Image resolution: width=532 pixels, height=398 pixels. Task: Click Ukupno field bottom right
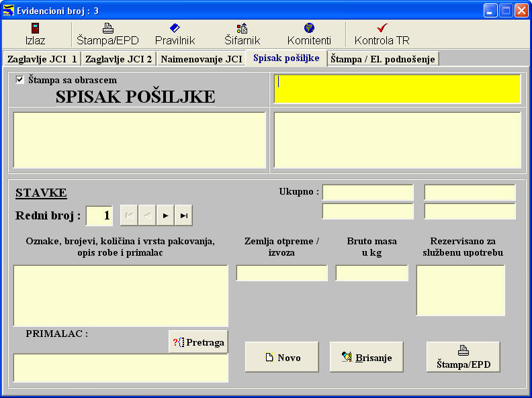470,211
